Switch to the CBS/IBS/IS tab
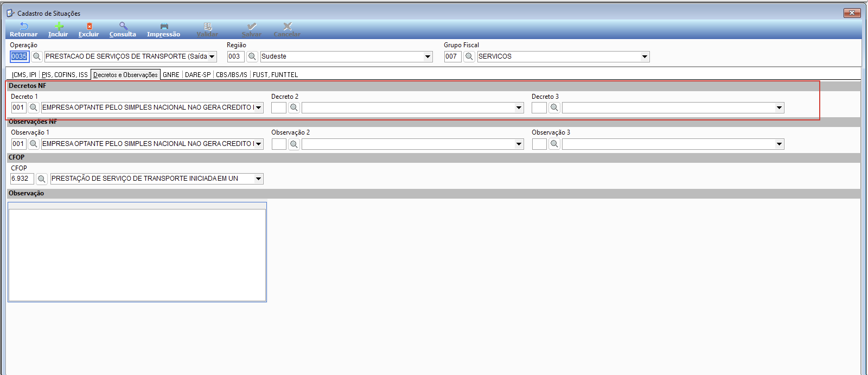 232,75
